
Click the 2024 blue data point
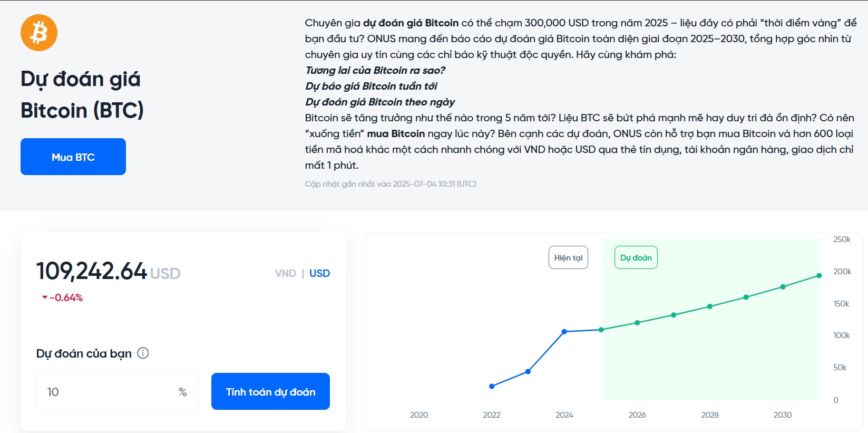564,332
